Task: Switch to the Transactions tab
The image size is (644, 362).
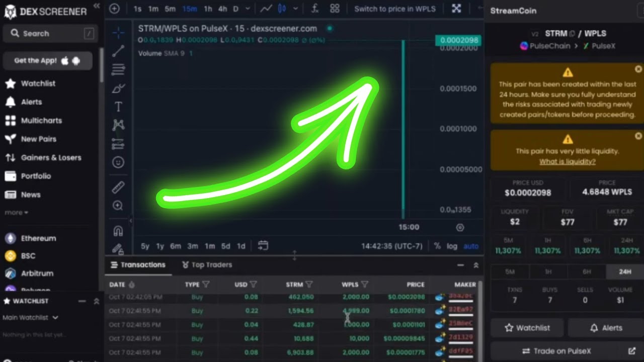Action: tap(138, 265)
